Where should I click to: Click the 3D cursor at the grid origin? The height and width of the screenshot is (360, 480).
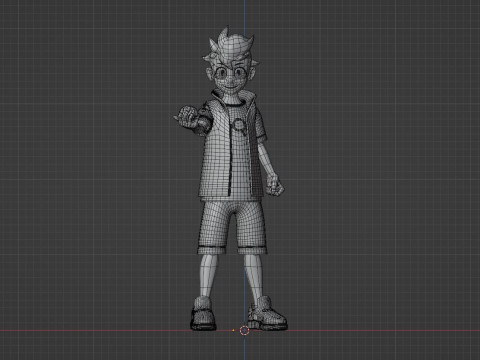coord(244,330)
